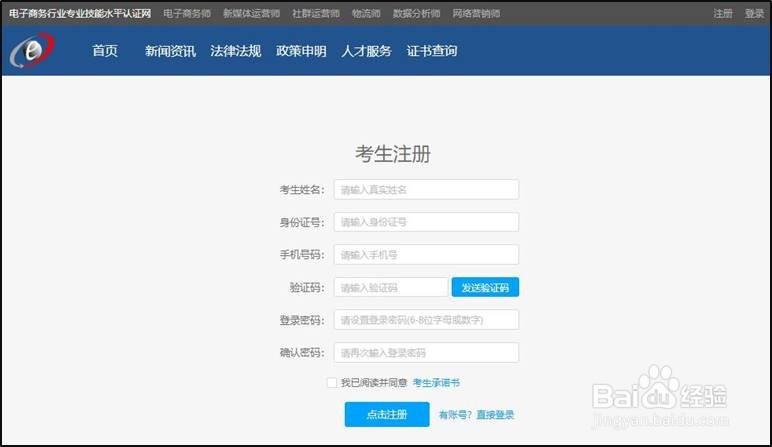Open 人才服务 navigation item
772x447 pixels.
tap(366, 51)
